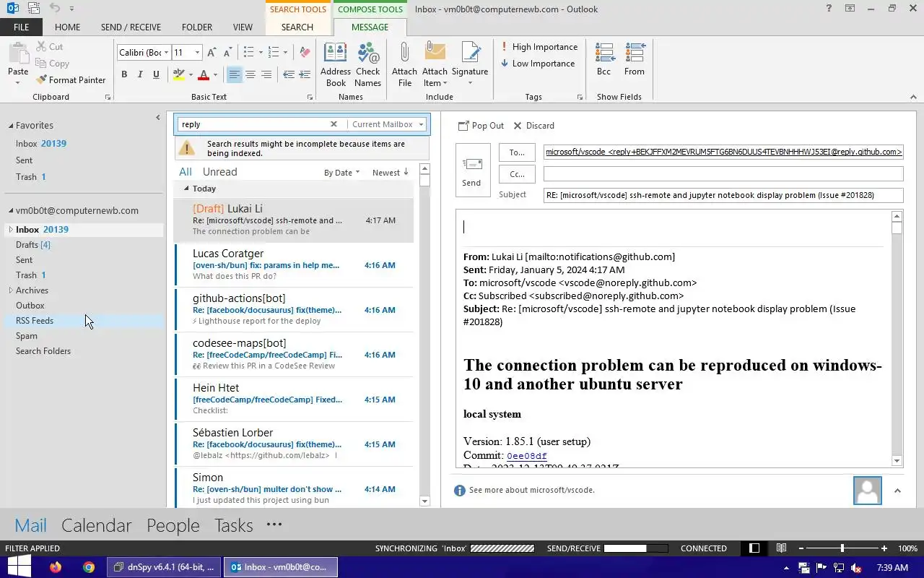Show Unread messages only
Screen dimensions: 924x578
pyautogui.click(x=219, y=172)
